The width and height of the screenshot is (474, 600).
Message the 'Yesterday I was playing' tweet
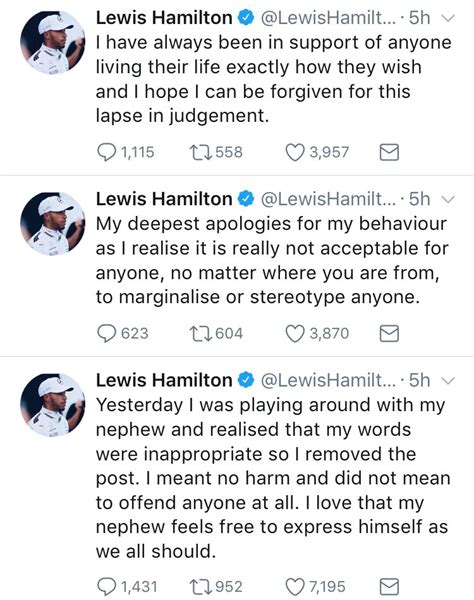[389, 587]
